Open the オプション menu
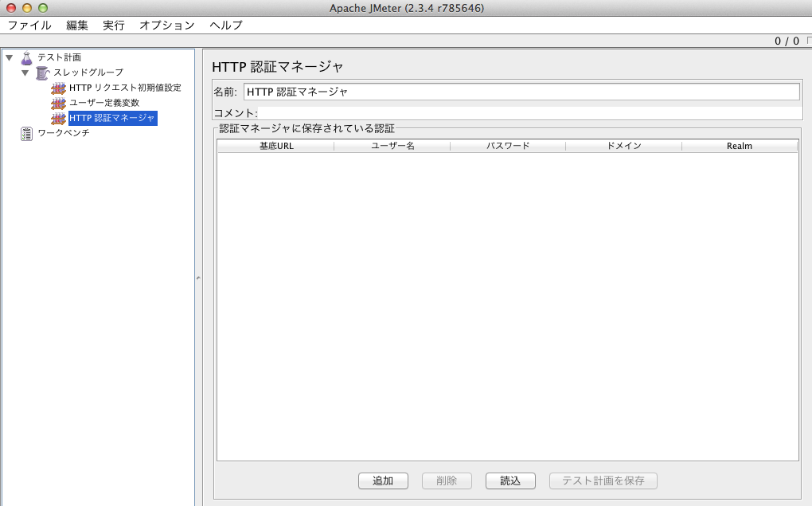This screenshot has height=506, width=812. click(x=166, y=25)
